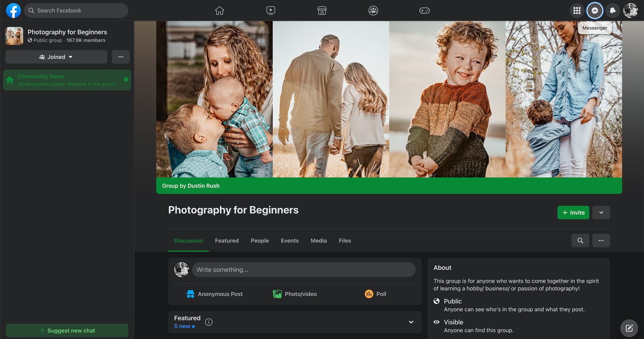Viewport: 644px width, 339px height.
Task: Click your avatar beside Write something
Action: click(x=182, y=270)
